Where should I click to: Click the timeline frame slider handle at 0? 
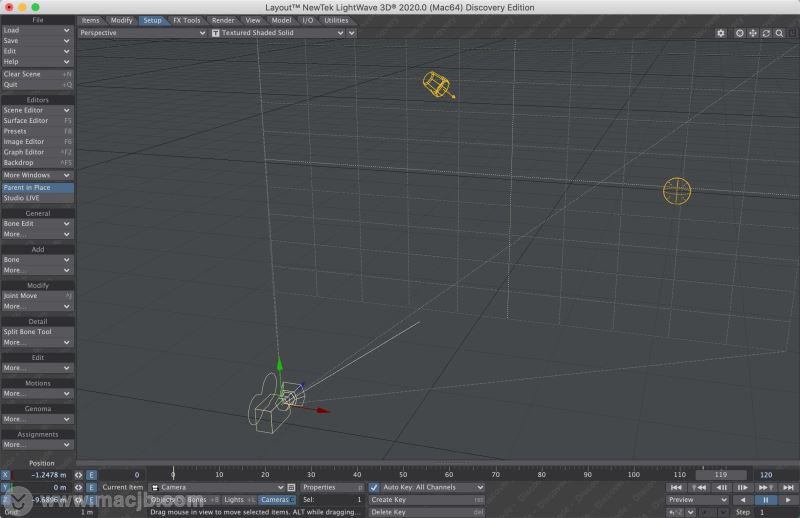pyautogui.click(x=173, y=473)
